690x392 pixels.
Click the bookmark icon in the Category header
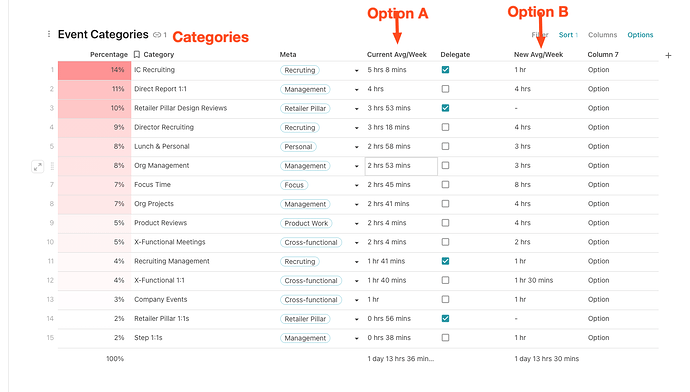[x=137, y=55]
